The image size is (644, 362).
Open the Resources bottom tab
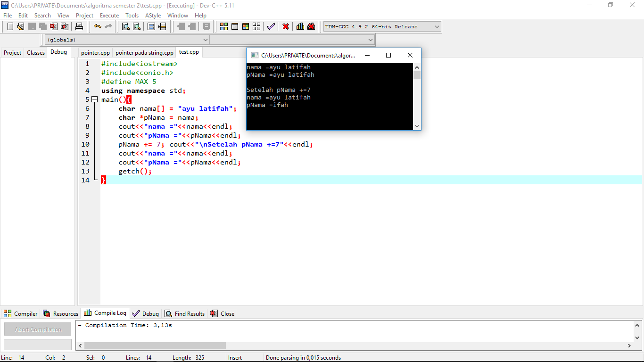tap(60, 313)
